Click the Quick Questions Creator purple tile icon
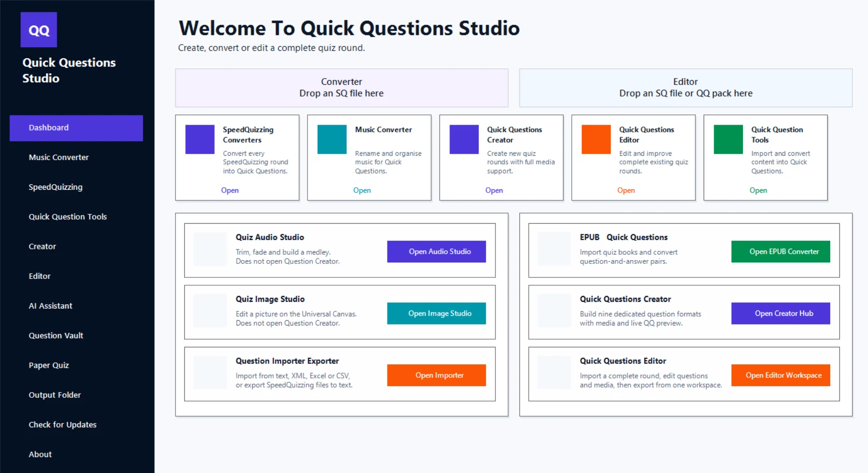868x473 pixels. tap(464, 139)
